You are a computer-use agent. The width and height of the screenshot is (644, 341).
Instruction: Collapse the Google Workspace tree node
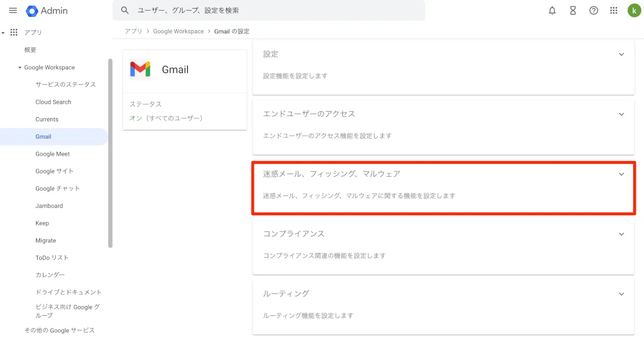(20, 68)
